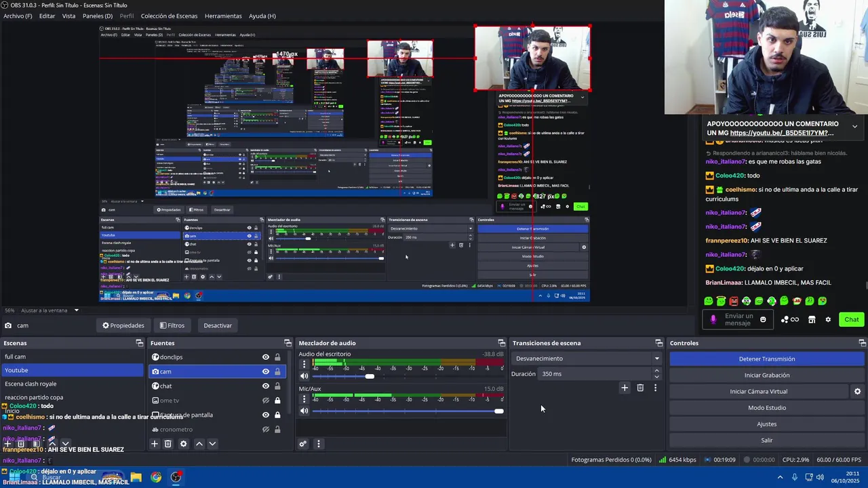The image size is (868, 488).
Task: Move selected source down in Fuentes
Action: (x=212, y=444)
